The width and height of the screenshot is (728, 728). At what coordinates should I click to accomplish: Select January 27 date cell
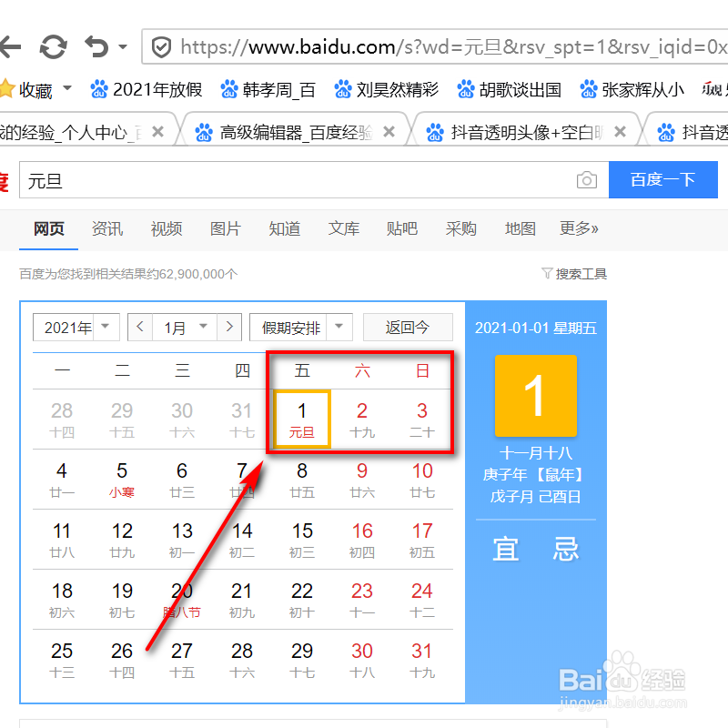pyautogui.click(x=181, y=660)
